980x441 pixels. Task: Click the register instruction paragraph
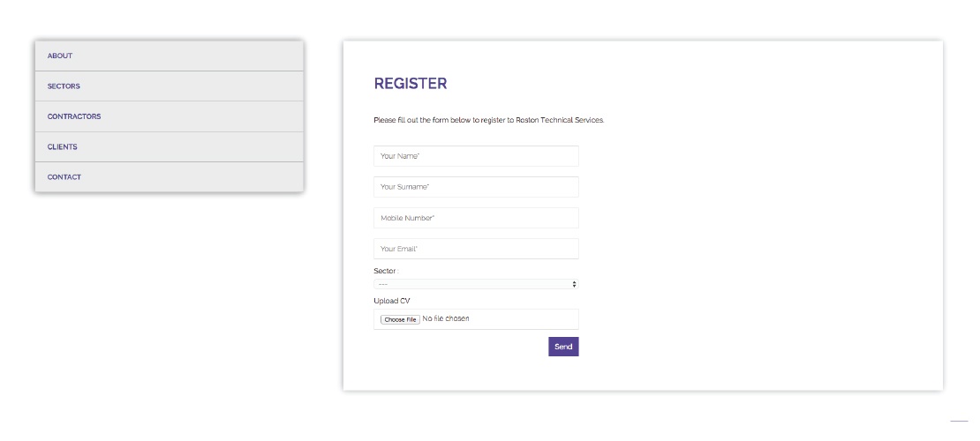(489, 120)
